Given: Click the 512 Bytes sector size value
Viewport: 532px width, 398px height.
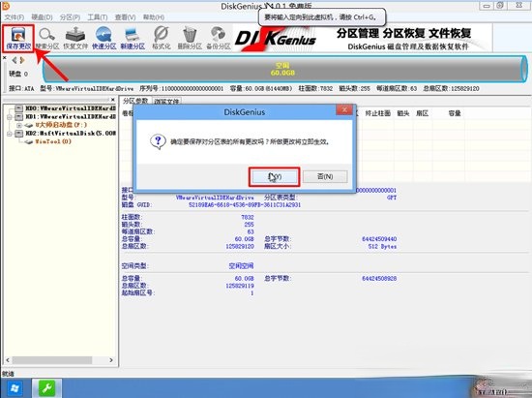Looking at the screenshot, I should point(382,247).
